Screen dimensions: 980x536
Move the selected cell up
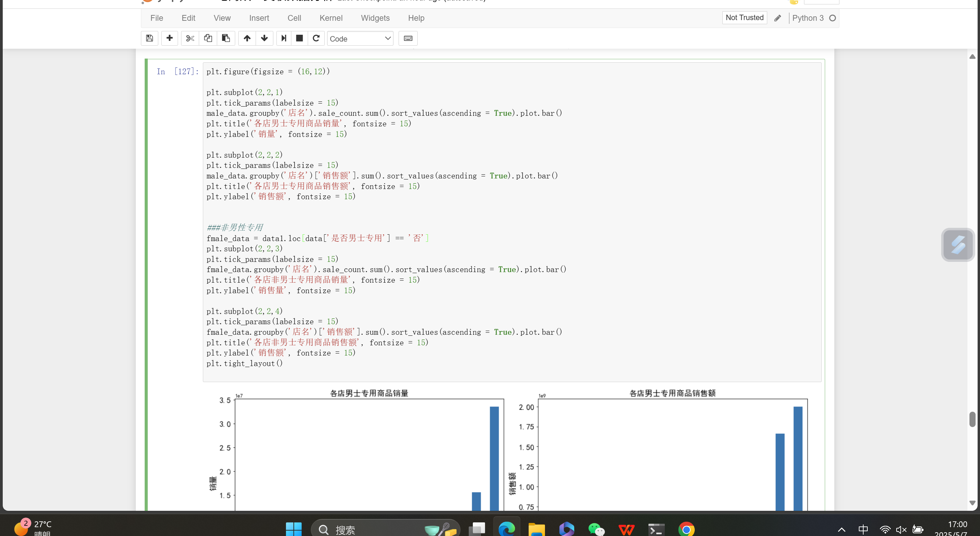point(247,38)
